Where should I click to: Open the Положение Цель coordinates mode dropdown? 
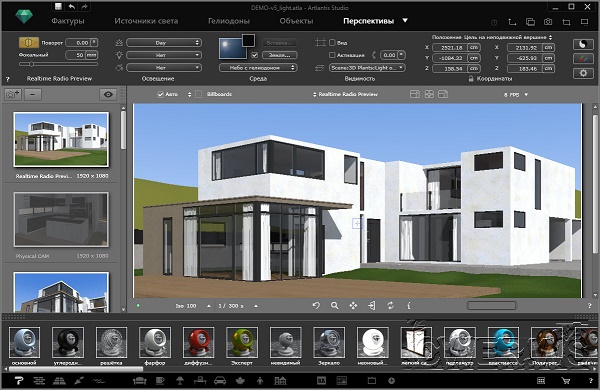coord(492,37)
